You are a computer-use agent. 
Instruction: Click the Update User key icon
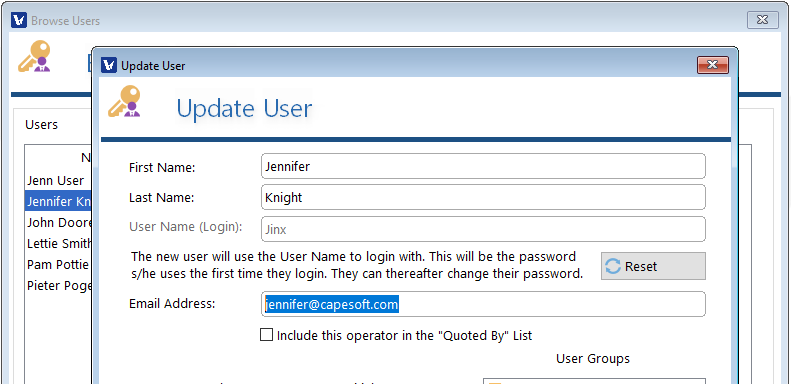pos(124,101)
